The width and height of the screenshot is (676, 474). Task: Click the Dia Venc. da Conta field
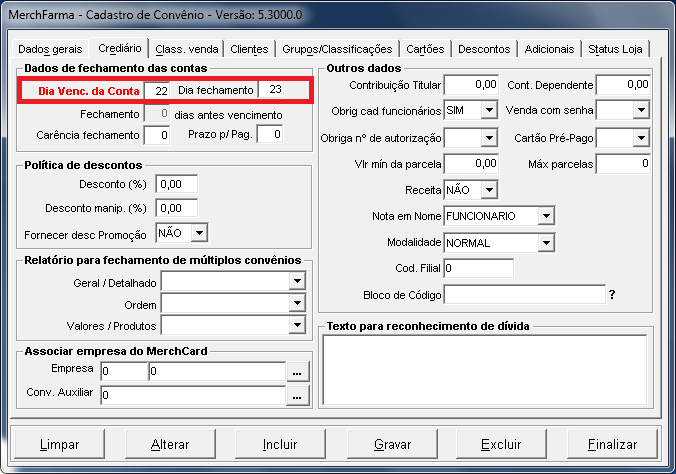point(157,90)
